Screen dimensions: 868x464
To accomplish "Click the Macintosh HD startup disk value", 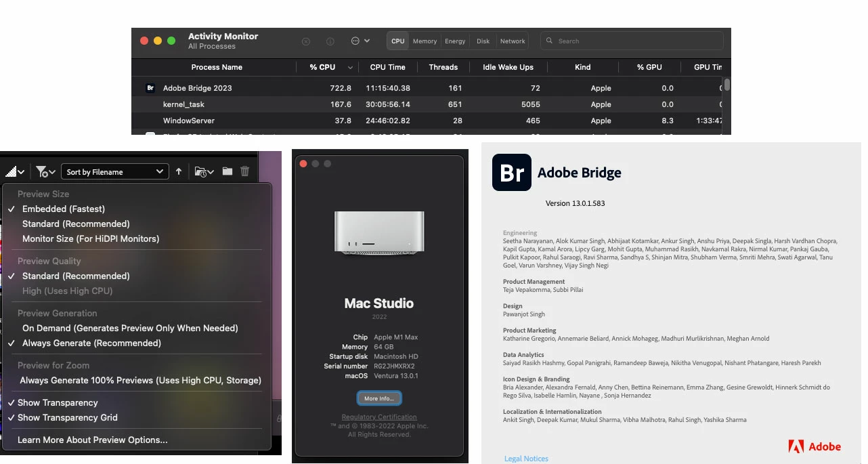I will click(x=396, y=357).
